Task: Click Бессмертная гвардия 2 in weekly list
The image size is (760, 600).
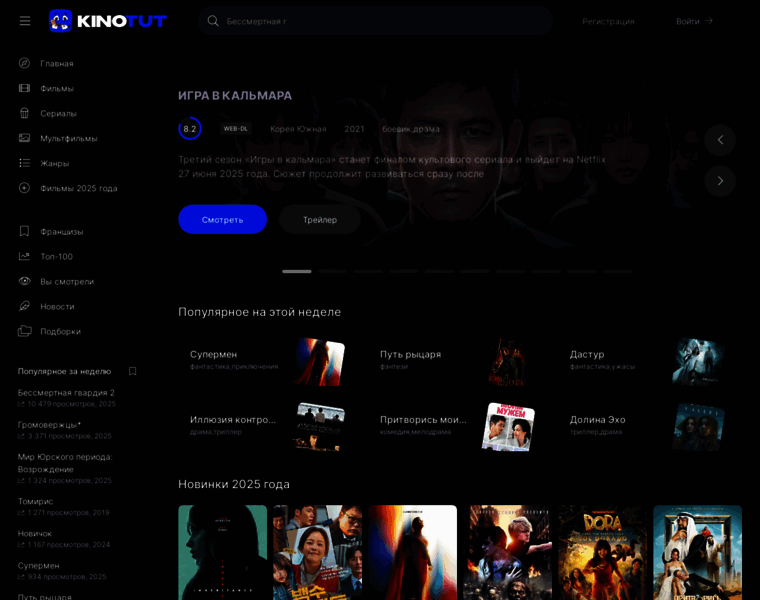Action: 66,393
